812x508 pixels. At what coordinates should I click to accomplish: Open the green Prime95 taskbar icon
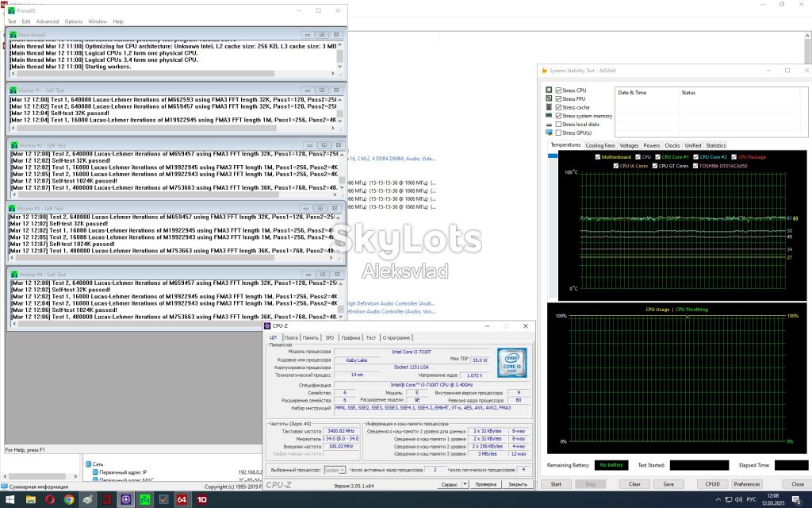pyautogui.click(x=144, y=500)
